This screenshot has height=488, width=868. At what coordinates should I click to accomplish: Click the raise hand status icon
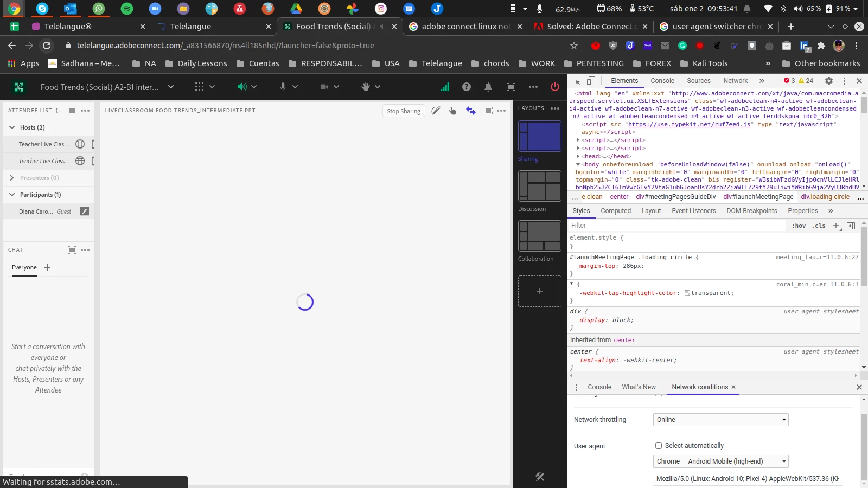(366, 87)
